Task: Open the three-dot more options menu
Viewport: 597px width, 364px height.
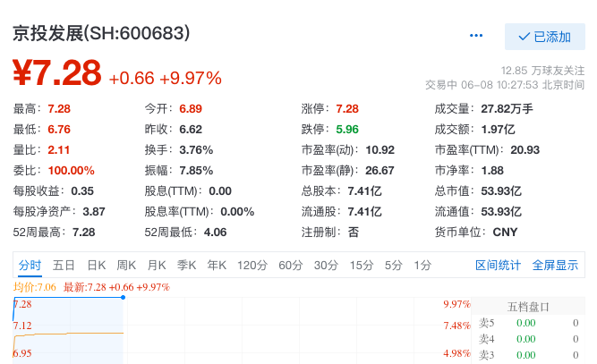Action: [476, 36]
